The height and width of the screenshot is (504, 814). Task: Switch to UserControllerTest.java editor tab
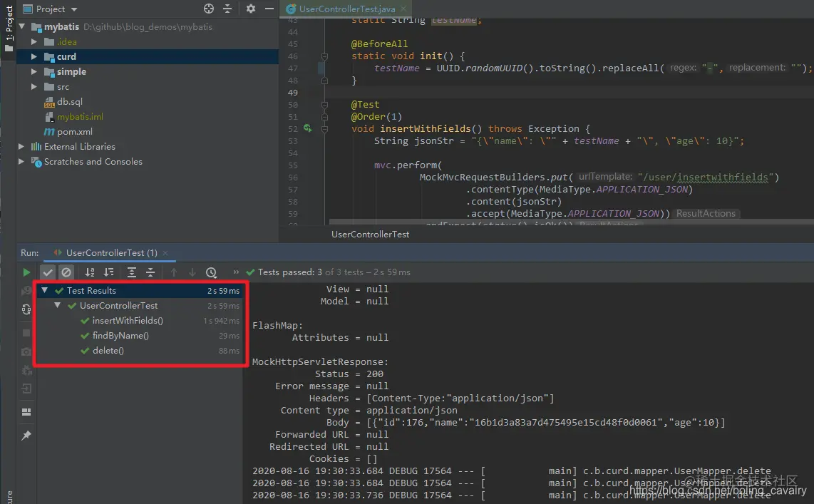click(x=347, y=9)
